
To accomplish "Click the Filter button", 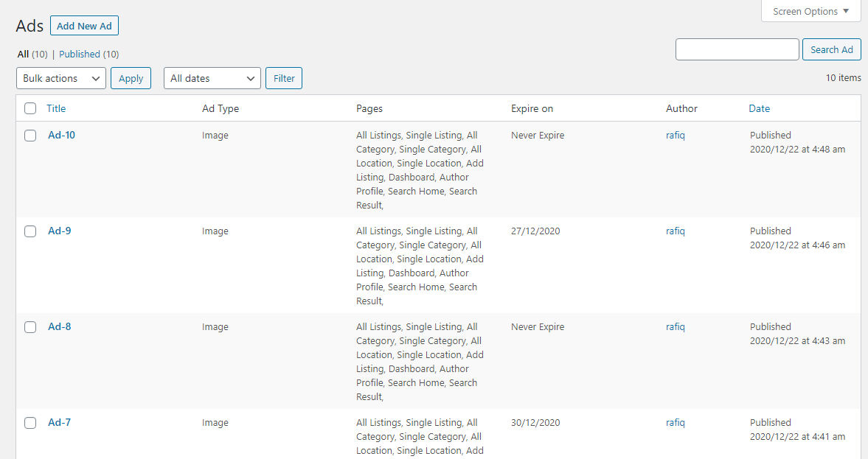I will click(283, 78).
